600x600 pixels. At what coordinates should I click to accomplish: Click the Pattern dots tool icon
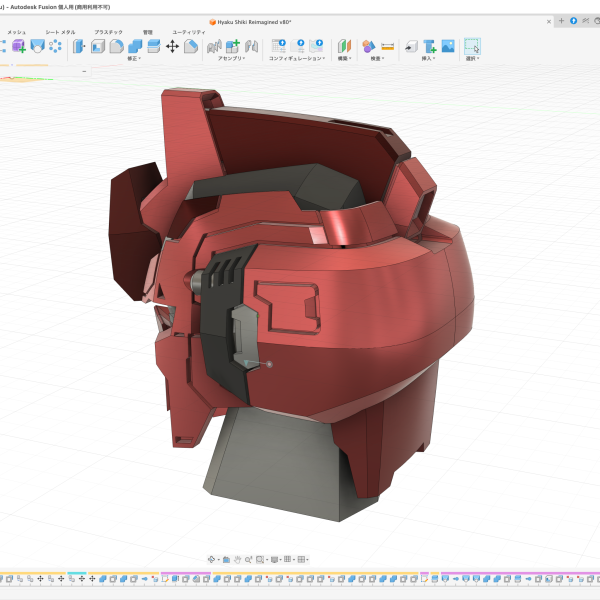tap(55, 46)
